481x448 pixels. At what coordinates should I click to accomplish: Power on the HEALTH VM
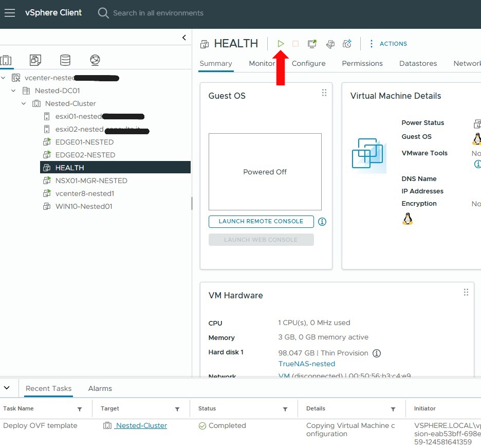[281, 44]
